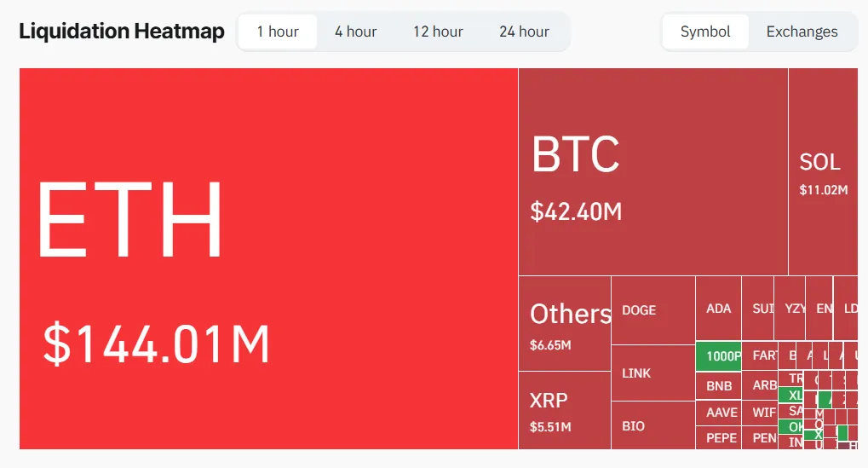Image resolution: width=868 pixels, height=468 pixels.
Task: Click the ADA heatmap tile
Action: point(719,308)
